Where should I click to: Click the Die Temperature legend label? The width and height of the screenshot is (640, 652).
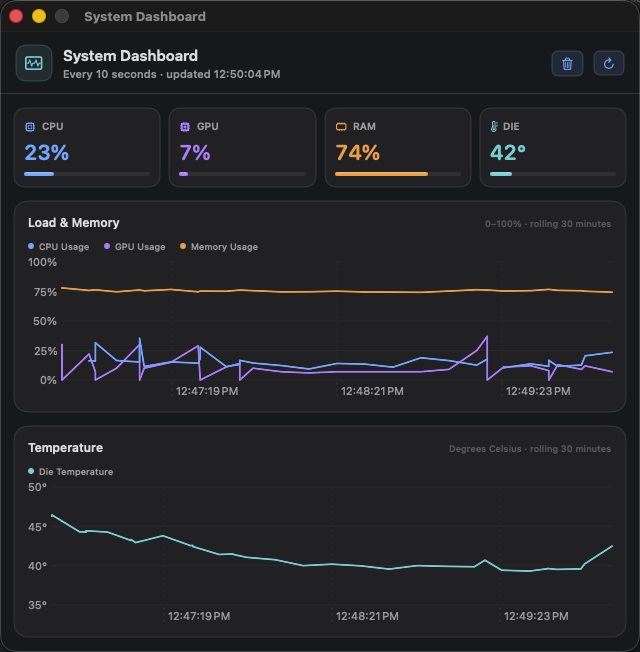coord(76,472)
